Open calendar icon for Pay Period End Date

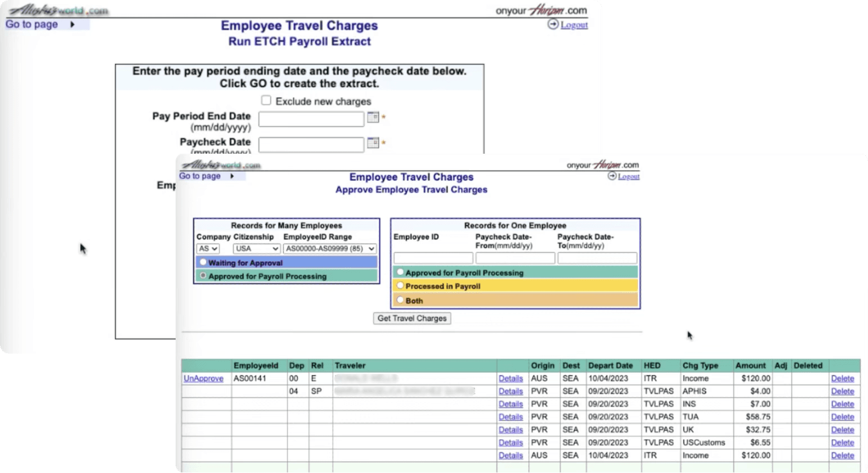pyautogui.click(x=373, y=117)
